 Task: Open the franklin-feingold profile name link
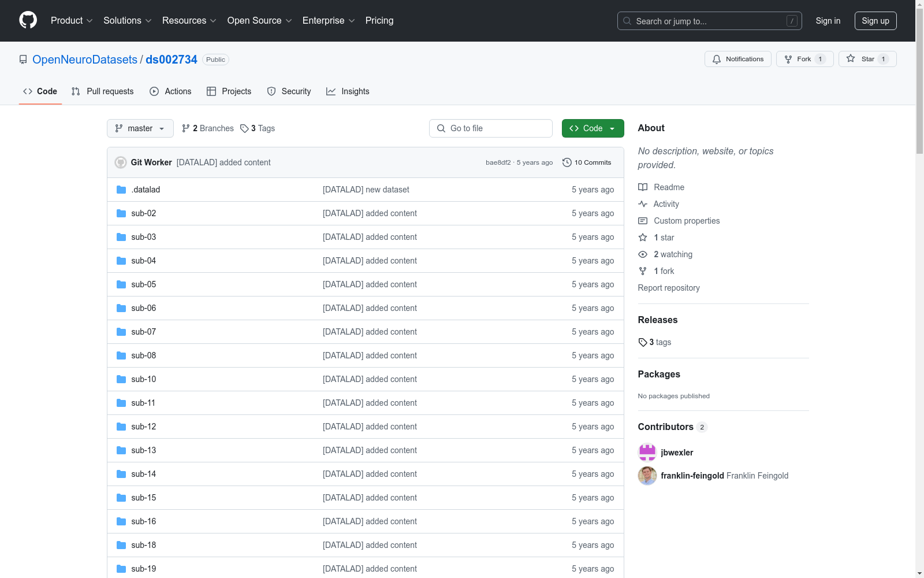(692, 476)
